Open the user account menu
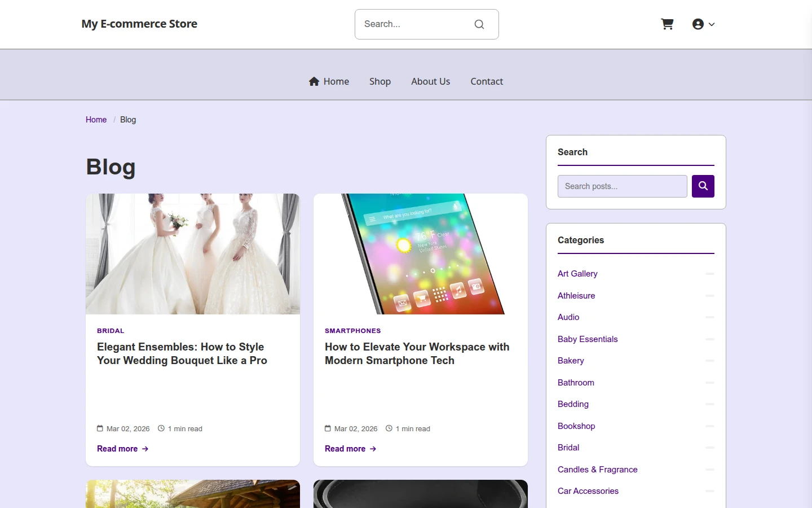812x508 pixels. [703, 24]
